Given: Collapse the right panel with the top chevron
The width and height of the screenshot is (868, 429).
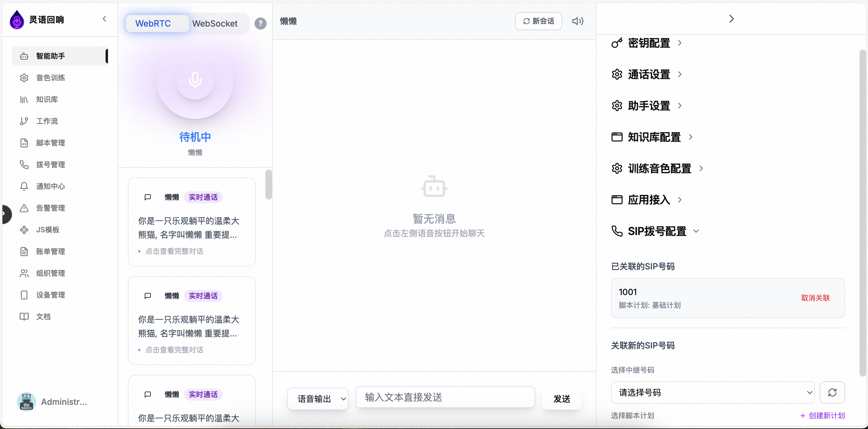Looking at the screenshot, I should click(x=731, y=18).
